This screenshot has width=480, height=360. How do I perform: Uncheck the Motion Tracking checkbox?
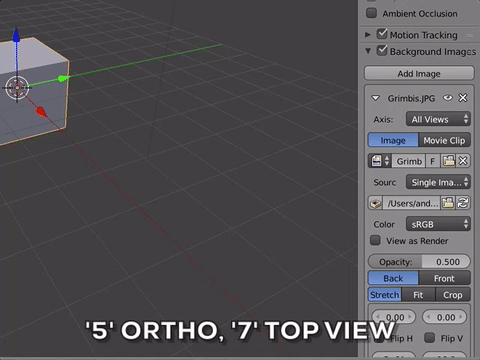pyautogui.click(x=382, y=34)
